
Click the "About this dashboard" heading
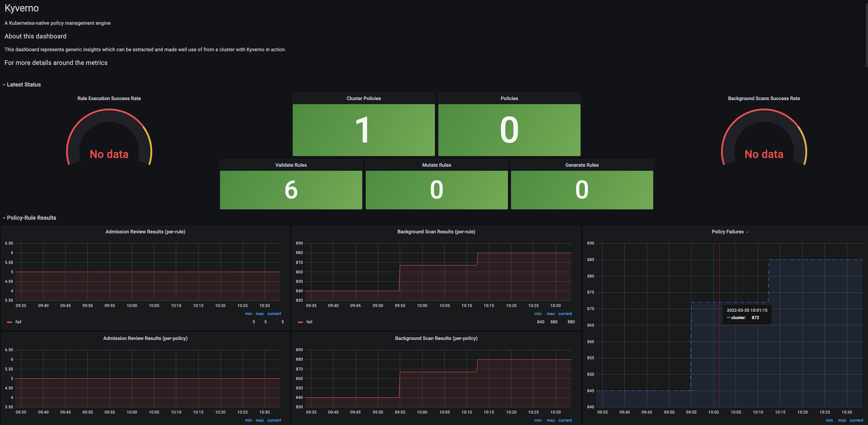coord(36,36)
